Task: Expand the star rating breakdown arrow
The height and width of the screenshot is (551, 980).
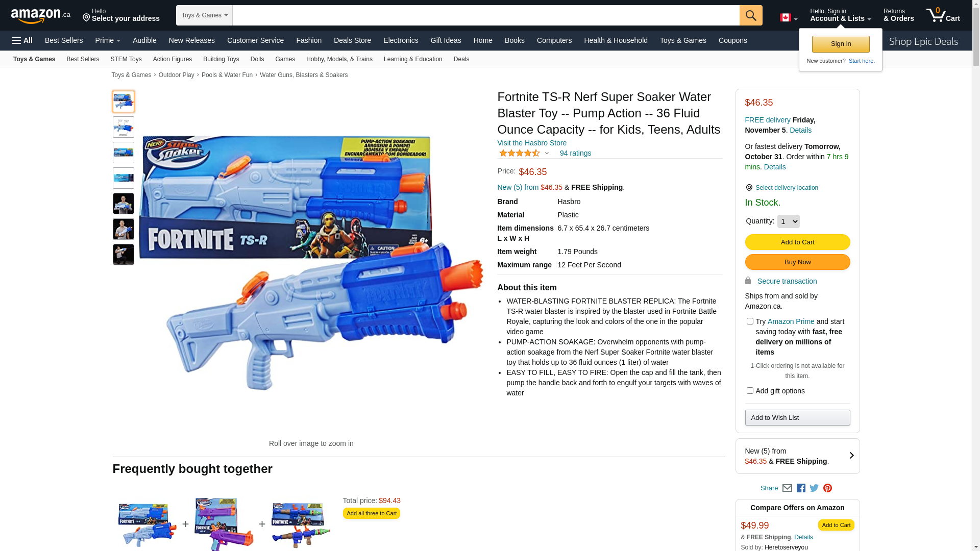Action: click(x=547, y=153)
